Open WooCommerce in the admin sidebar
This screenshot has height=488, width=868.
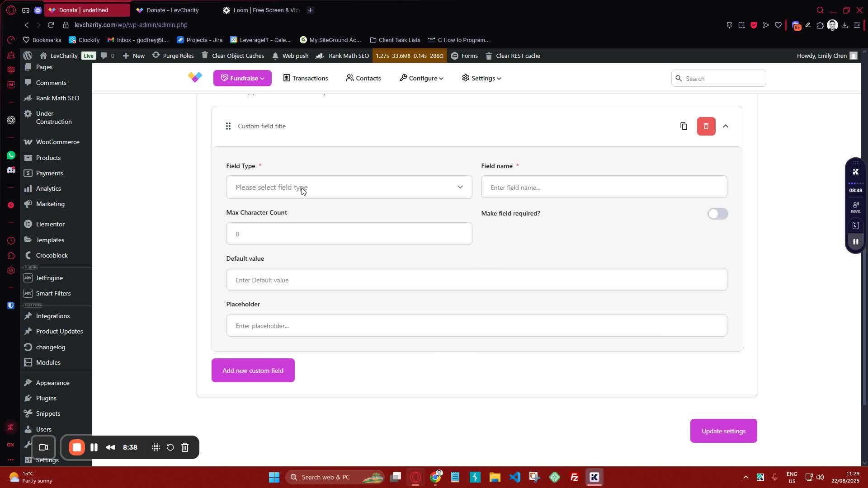click(57, 142)
